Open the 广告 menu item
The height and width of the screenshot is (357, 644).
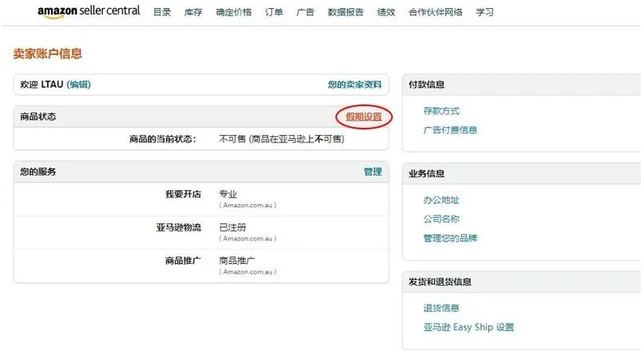click(x=305, y=12)
